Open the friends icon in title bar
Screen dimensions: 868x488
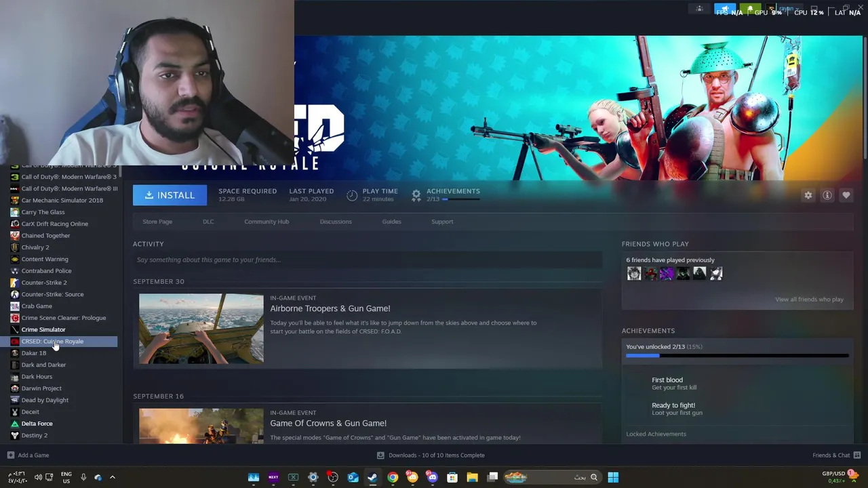tap(699, 9)
